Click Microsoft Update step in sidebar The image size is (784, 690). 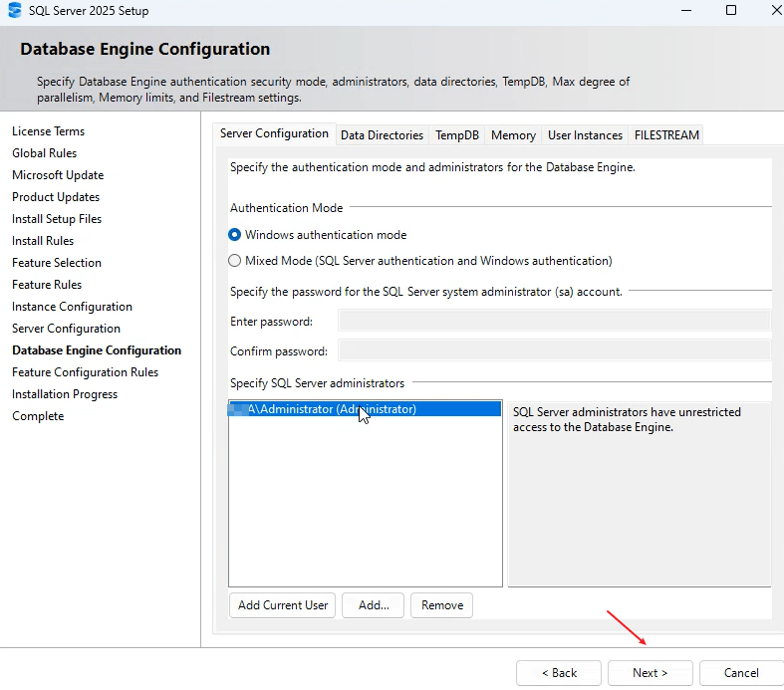(x=58, y=175)
